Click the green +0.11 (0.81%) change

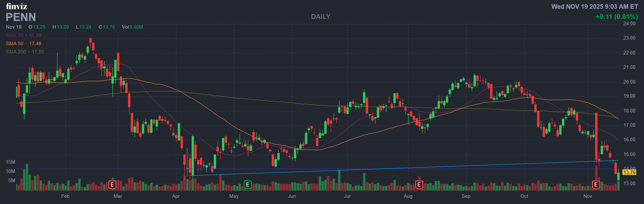[617, 17]
